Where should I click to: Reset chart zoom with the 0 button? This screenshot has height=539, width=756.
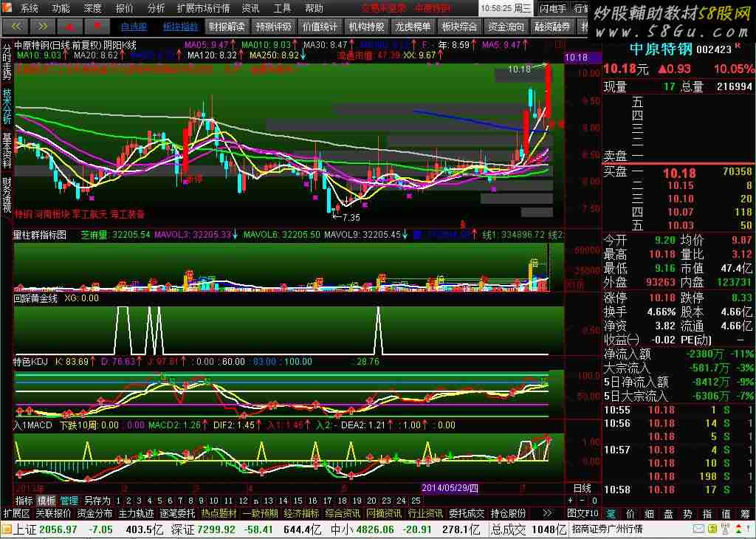594,501
